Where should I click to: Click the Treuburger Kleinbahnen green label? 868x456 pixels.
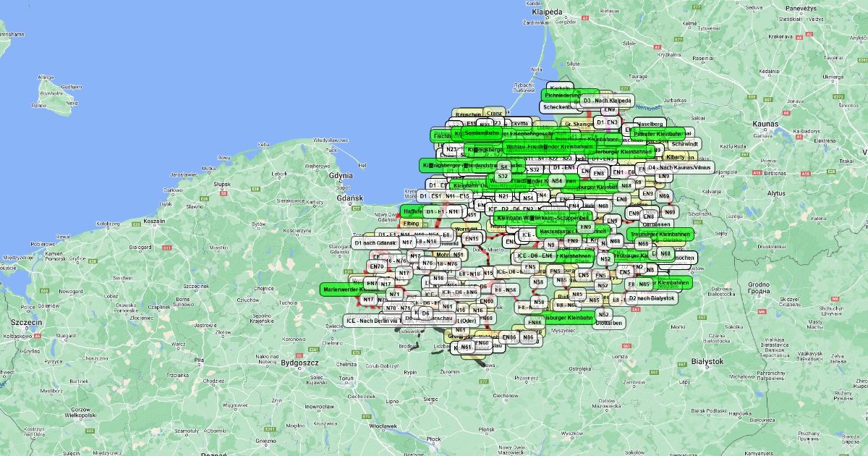[660, 235]
